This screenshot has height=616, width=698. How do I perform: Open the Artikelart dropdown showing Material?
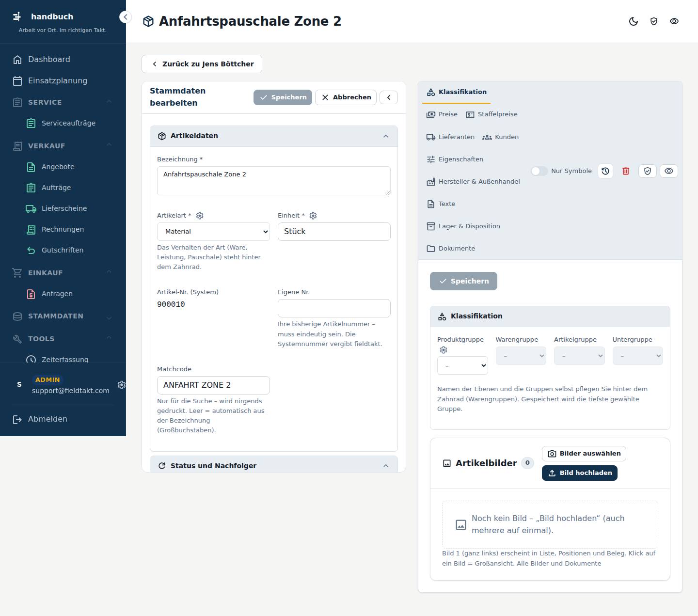click(x=213, y=232)
